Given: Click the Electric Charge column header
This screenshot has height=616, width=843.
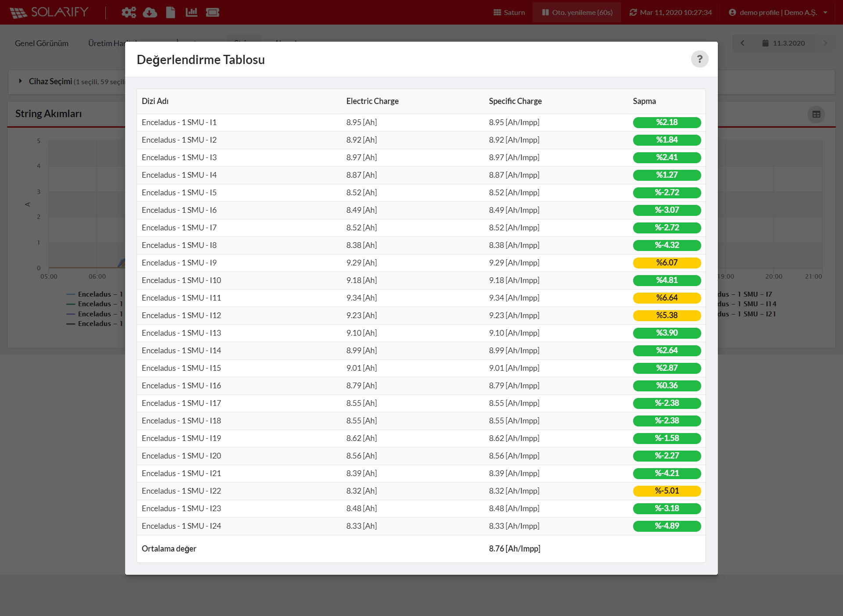Looking at the screenshot, I should [x=372, y=101].
